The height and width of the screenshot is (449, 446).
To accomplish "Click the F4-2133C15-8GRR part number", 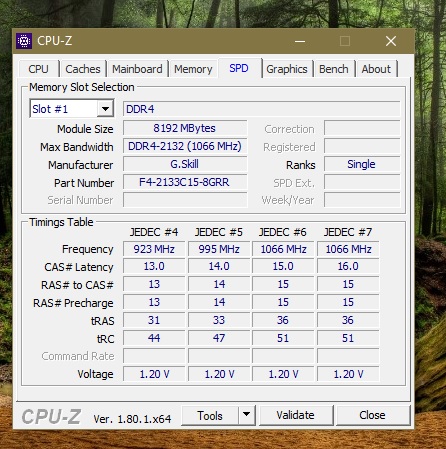I will 185,182.
